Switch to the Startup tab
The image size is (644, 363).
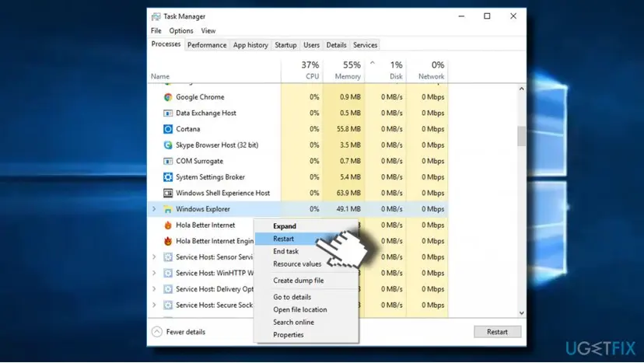tap(285, 45)
